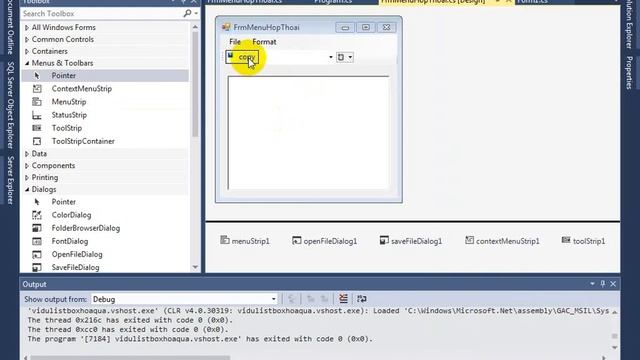This screenshot has width=640, height=360.
Task: Expand Common Controls category
Action: click(x=27, y=39)
